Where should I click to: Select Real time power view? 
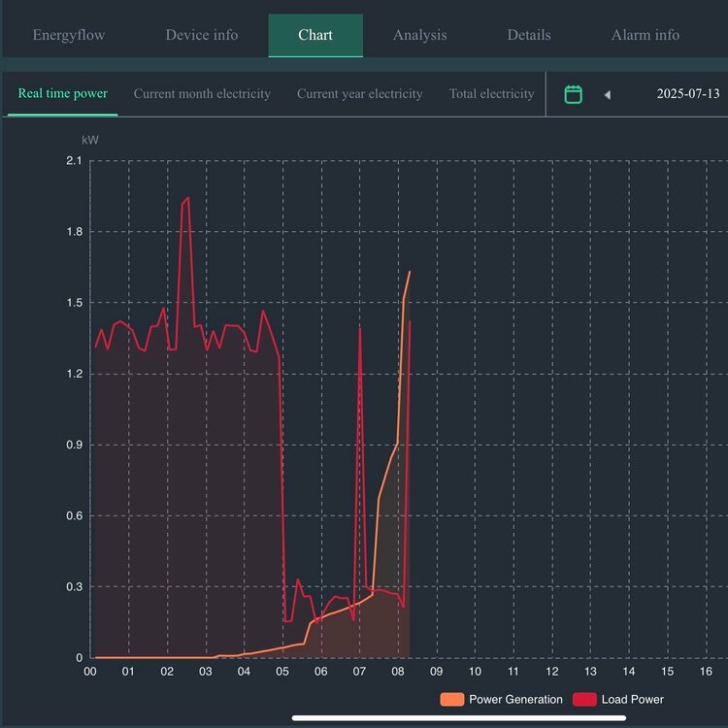point(62,94)
